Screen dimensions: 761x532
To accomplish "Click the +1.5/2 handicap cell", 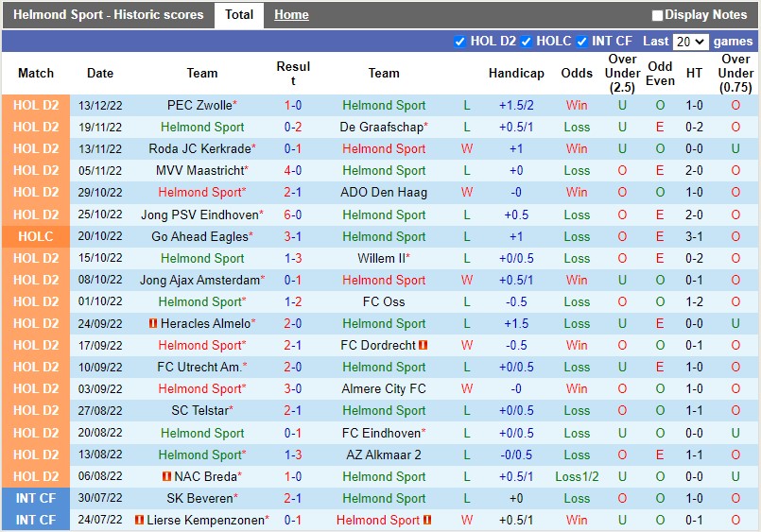I will 516,105.
